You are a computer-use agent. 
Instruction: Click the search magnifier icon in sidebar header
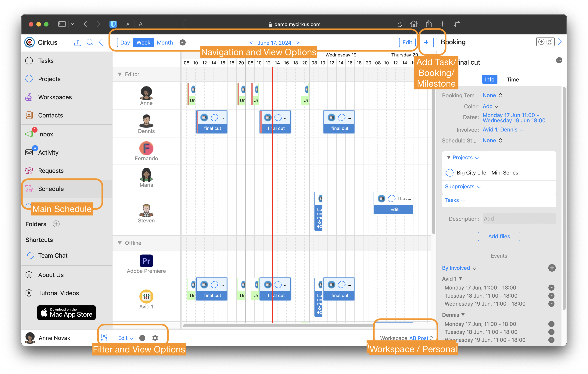[90, 42]
